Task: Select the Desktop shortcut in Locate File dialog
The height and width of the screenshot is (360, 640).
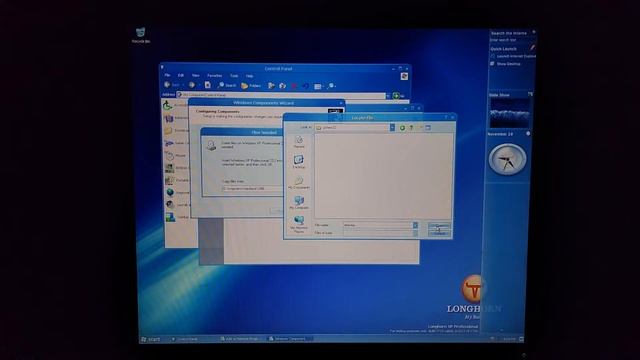Action: 299,161
